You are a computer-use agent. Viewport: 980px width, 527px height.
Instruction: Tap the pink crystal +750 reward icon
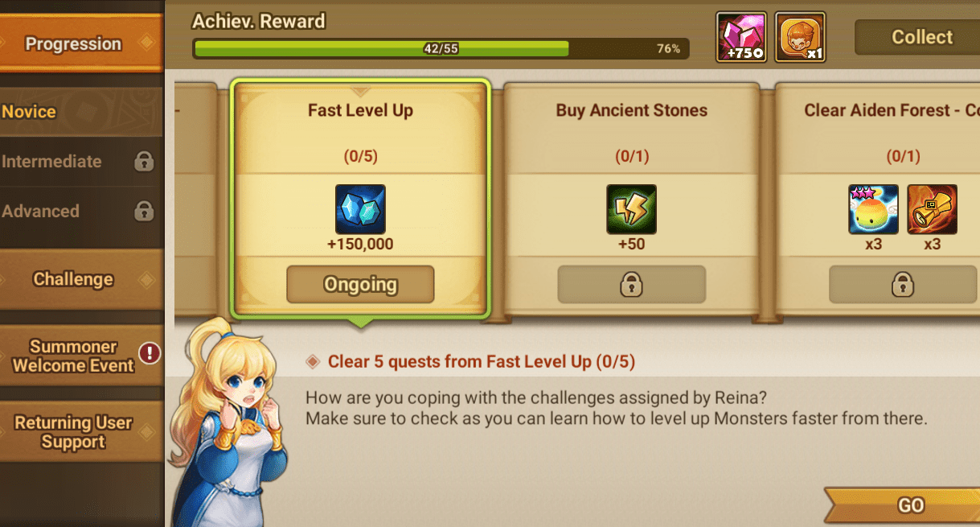(741, 37)
